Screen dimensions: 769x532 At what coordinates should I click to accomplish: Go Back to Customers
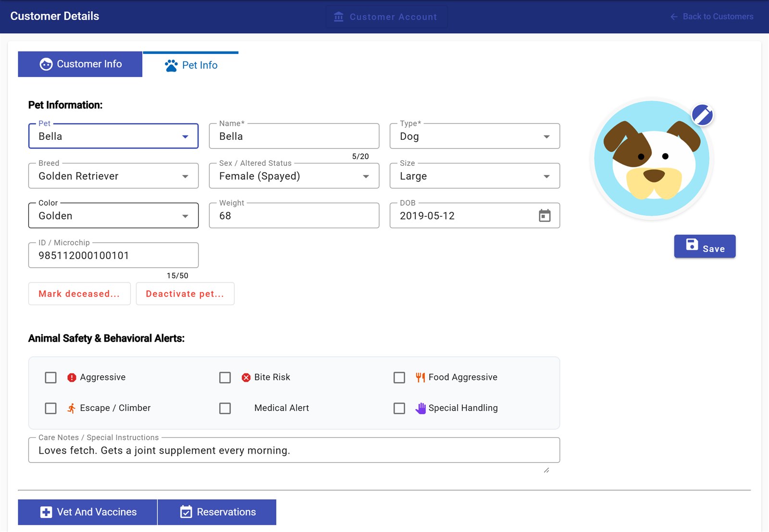712,17
